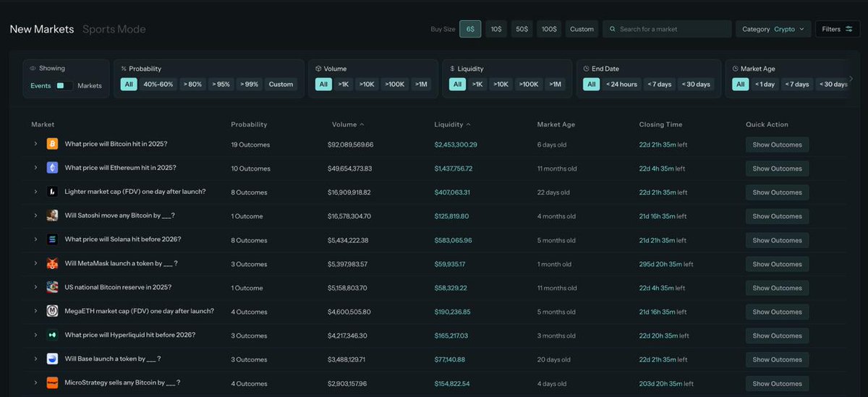Select End Date < 24 hours filter
Viewport: 868px width, 397px height.
[622, 84]
